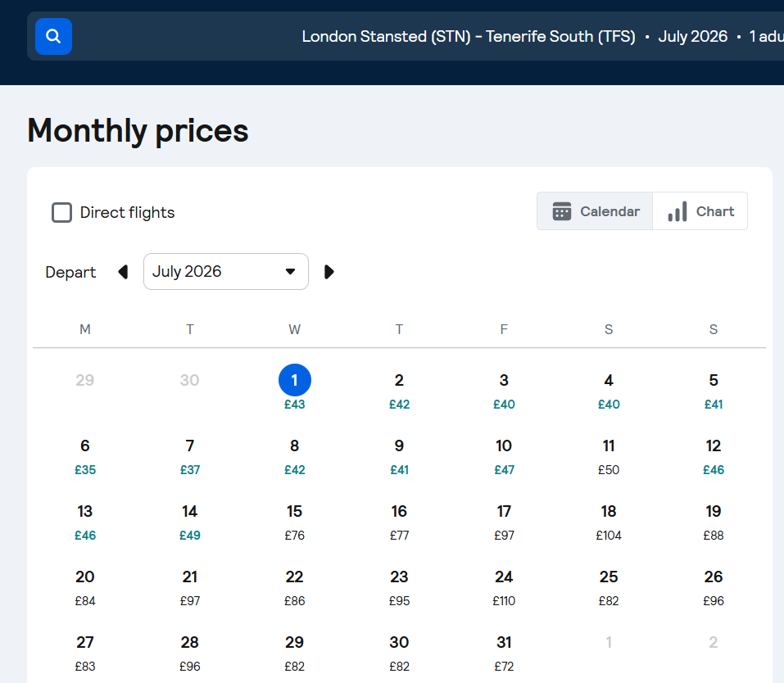The height and width of the screenshot is (683, 784).
Task: Switch to Calendar view tab
Action: pos(596,211)
